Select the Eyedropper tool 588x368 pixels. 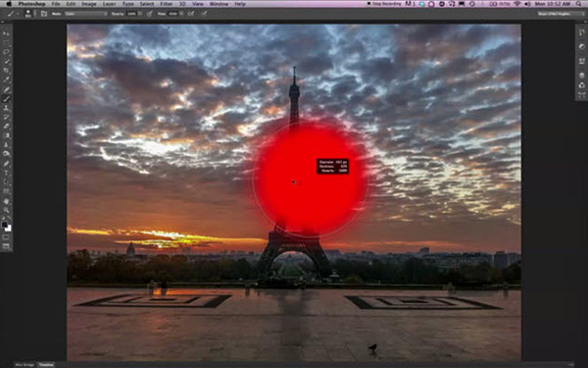(7, 80)
